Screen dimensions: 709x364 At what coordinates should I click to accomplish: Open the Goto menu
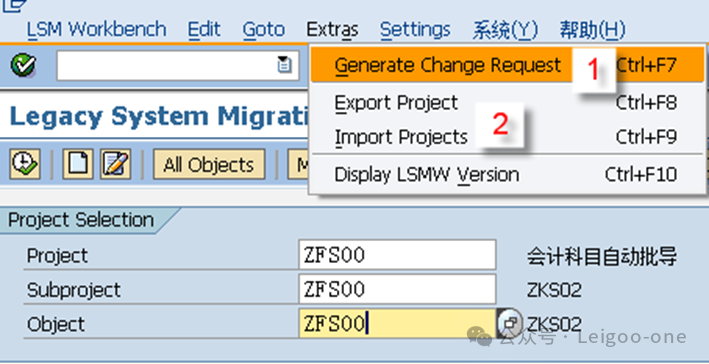pyautogui.click(x=264, y=30)
